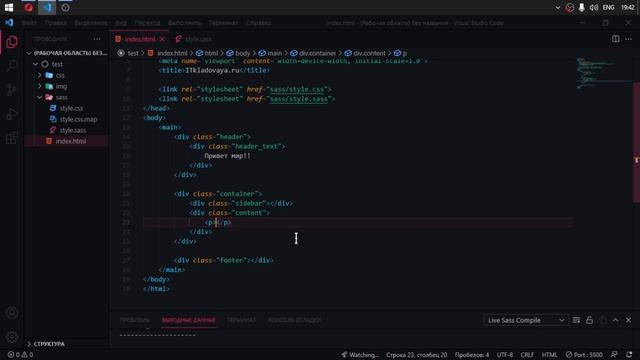
Task: Open the Правка menu
Action: pyautogui.click(x=56, y=23)
